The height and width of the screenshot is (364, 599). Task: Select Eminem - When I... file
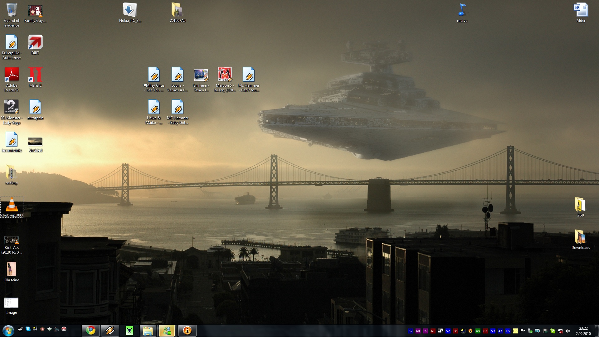(201, 80)
